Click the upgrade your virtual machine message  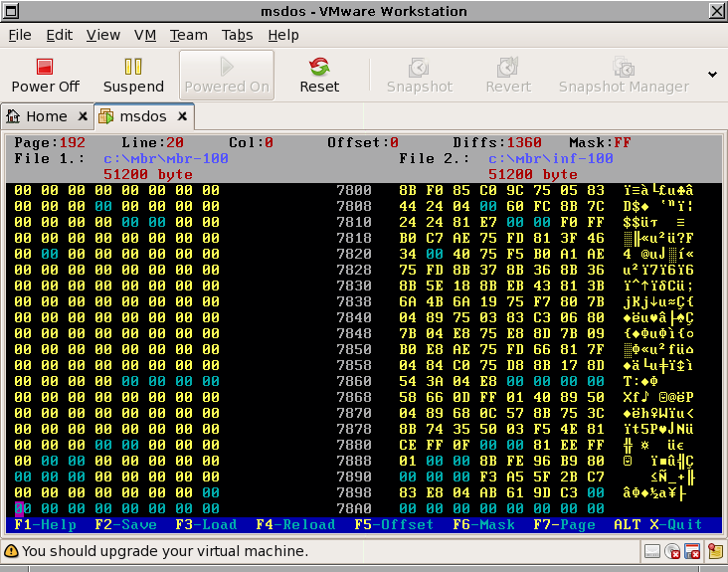point(165,551)
